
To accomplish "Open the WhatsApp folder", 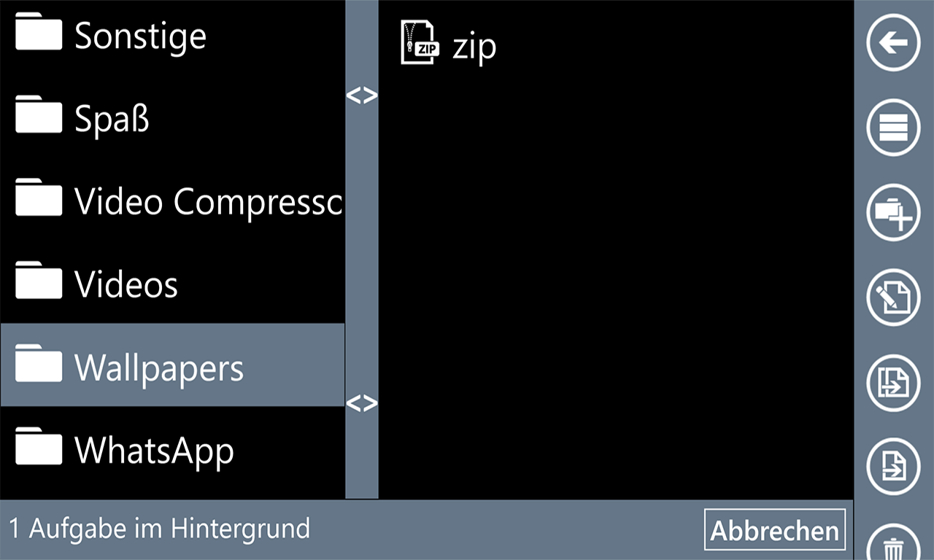I will pos(172,449).
